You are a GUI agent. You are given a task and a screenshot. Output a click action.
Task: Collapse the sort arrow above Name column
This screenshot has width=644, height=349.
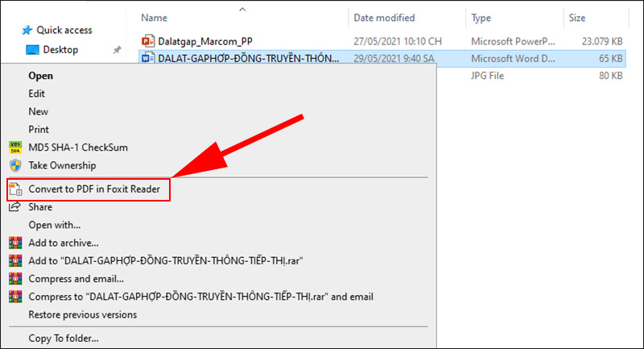[242, 9]
